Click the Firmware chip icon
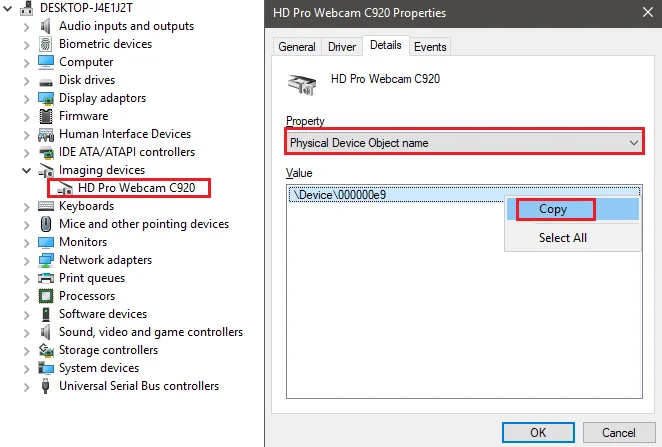Image resolution: width=662 pixels, height=447 pixels. 46,116
